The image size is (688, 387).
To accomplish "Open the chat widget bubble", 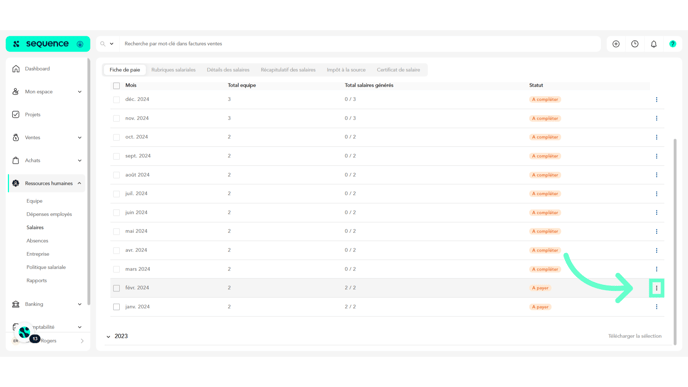I will click(25, 333).
